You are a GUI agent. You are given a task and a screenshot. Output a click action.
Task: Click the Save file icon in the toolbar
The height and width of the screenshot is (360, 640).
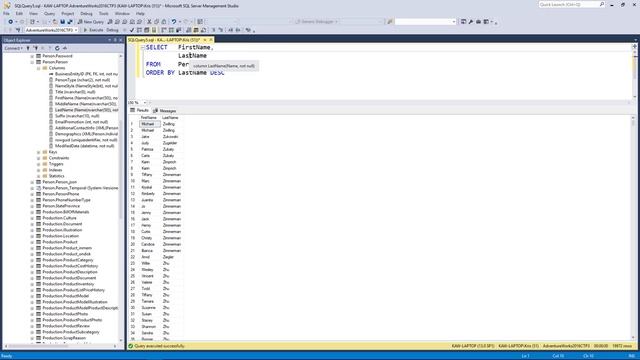tap(62, 22)
